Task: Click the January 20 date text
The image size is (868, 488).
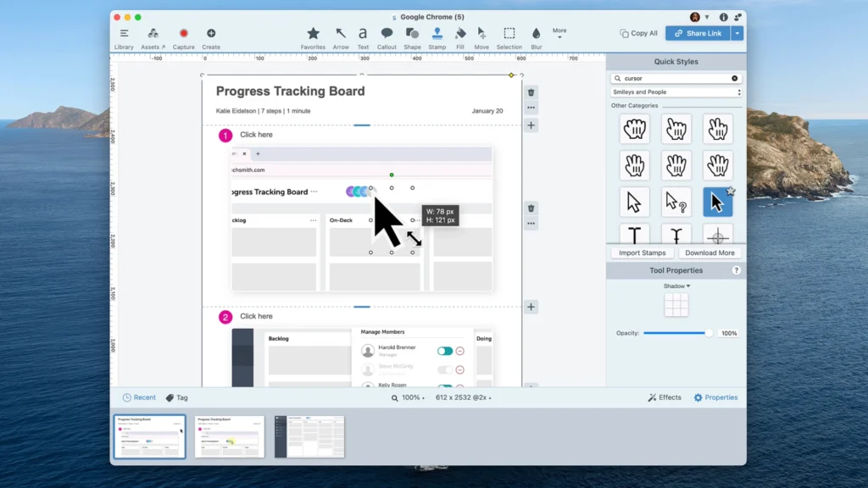Action: click(487, 111)
